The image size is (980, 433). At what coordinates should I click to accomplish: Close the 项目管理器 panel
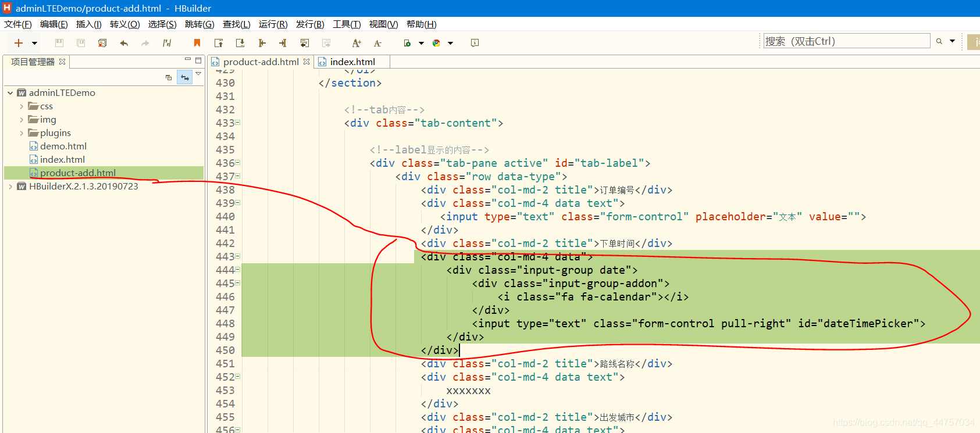[62, 62]
